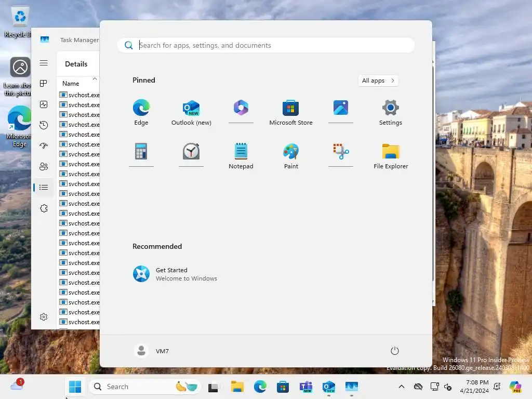Screen dimensions: 532x399
Task: Open the pinned Microsoft 365 Copilot icon
Action: [x=241, y=108]
